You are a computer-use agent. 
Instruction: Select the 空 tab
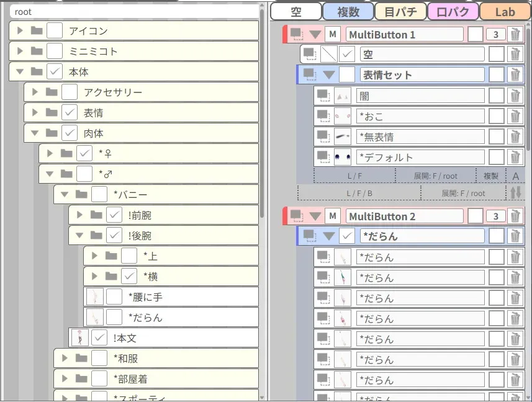[296, 12]
